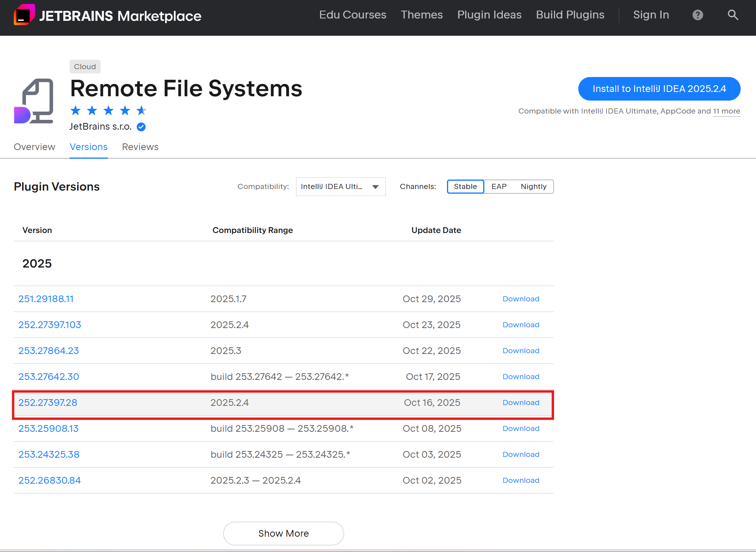Click the JetBrains Marketplace logo icon
This screenshot has height=552, width=756.
(x=24, y=15)
